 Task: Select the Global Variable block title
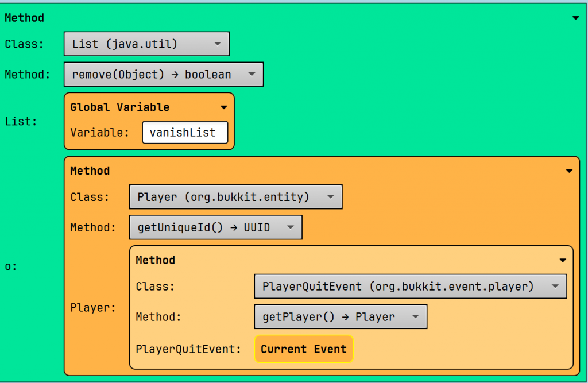point(119,107)
